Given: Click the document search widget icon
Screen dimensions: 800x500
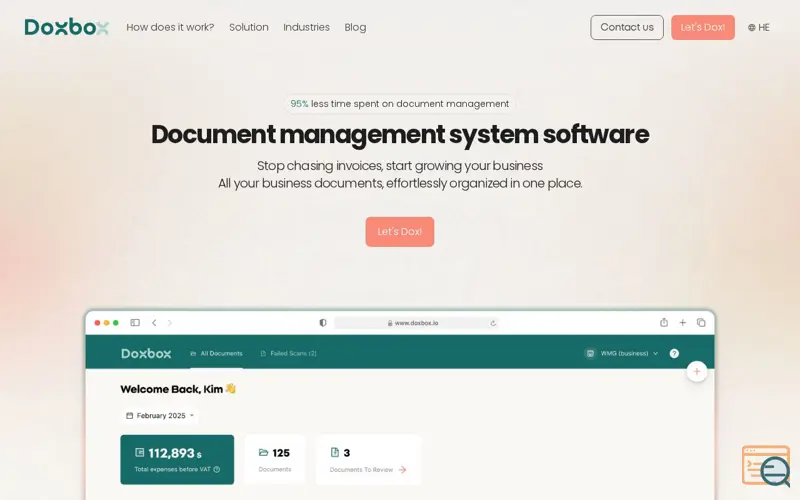Looking at the screenshot, I should coord(766,465).
